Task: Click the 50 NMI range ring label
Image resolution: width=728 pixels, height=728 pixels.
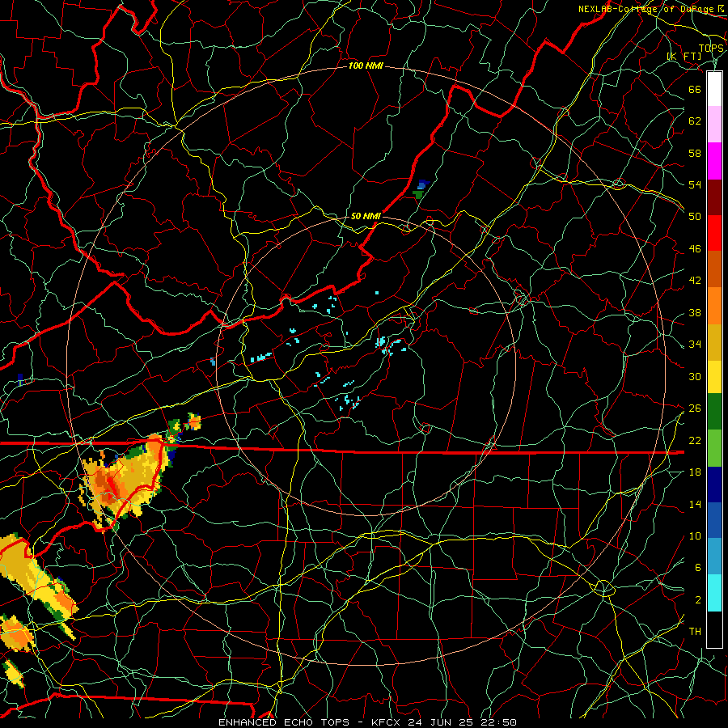Action: pos(366,216)
